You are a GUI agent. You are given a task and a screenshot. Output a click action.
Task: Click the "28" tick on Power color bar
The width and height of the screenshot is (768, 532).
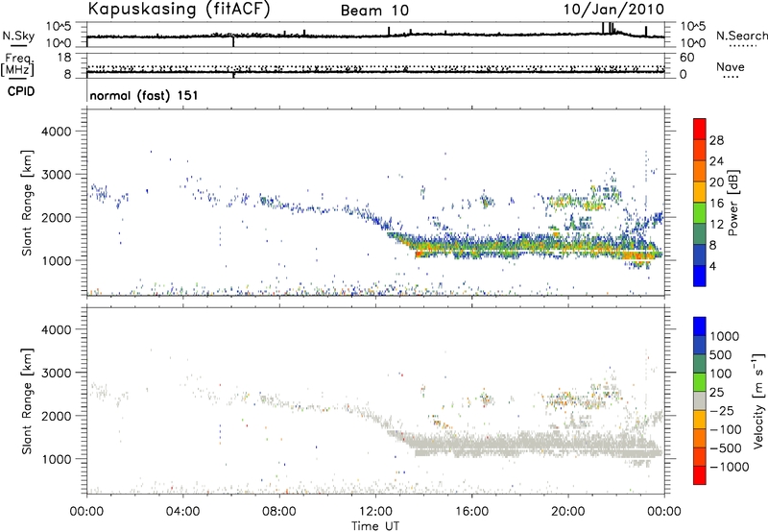coord(716,140)
